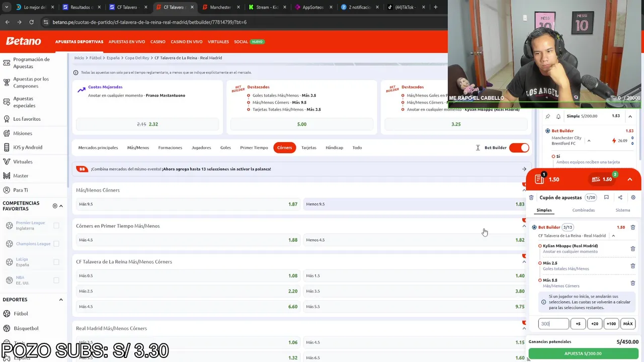Open the Los favoritos sidebar item
The width and height of the screenshot is (644, 362).
[27, 119]
